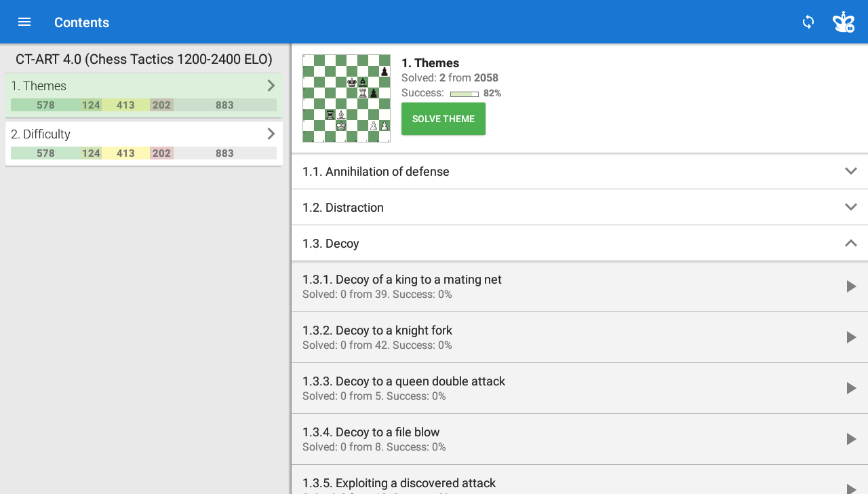Open the Difficulty chevron in sidebar
The height and width of the screenshot is (494, 868).
tap(271, 134)
